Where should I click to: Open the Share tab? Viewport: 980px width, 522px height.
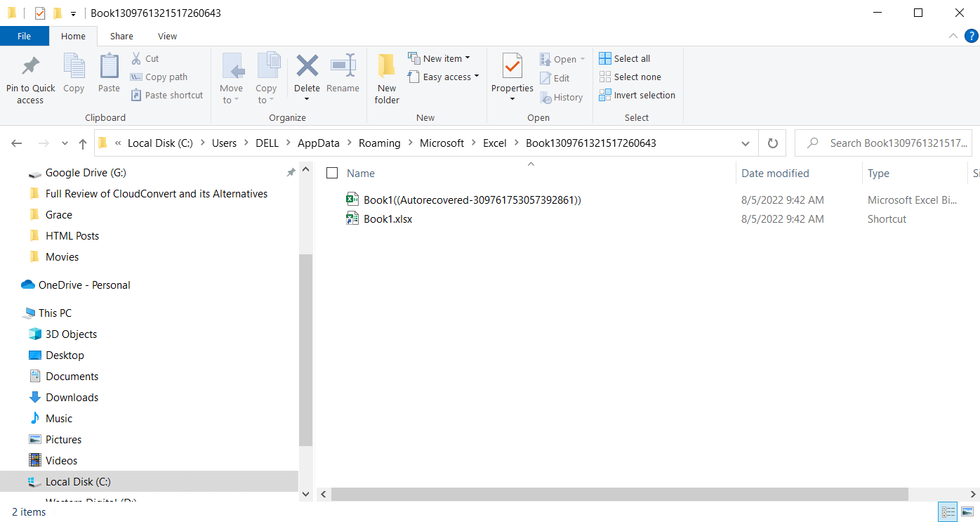click(121, 36)
